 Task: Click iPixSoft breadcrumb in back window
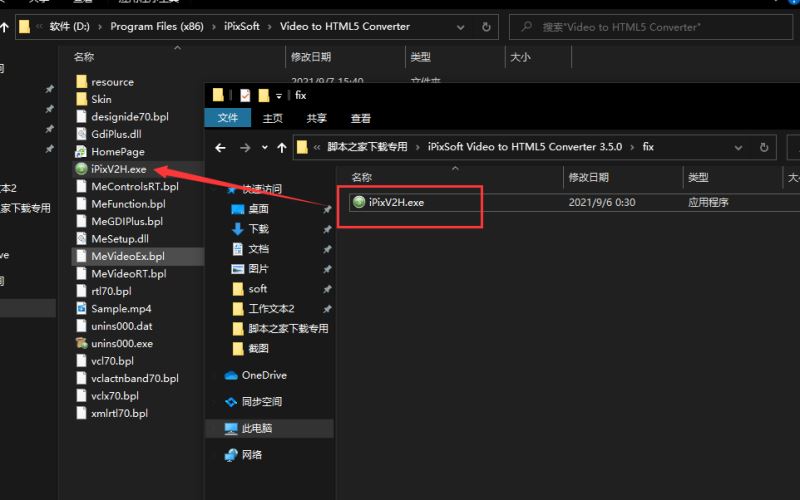pos(242,27)
